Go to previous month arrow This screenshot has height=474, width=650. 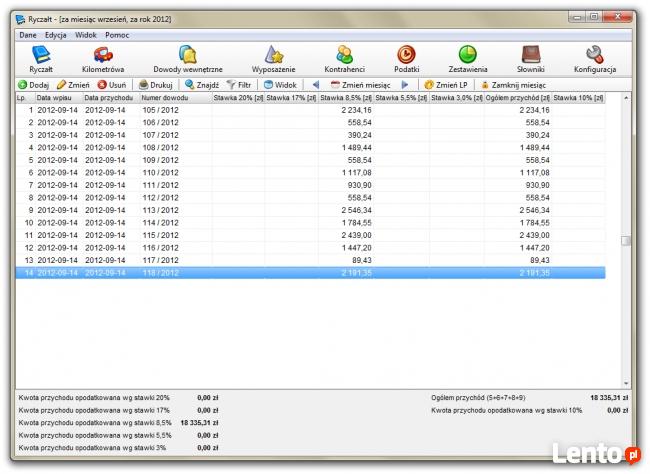pos(316,85)
